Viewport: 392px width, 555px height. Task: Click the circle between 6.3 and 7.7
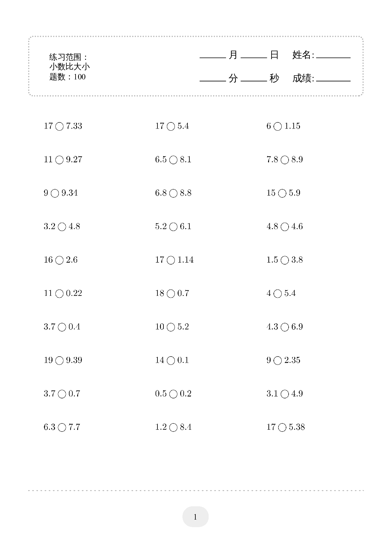62,428
